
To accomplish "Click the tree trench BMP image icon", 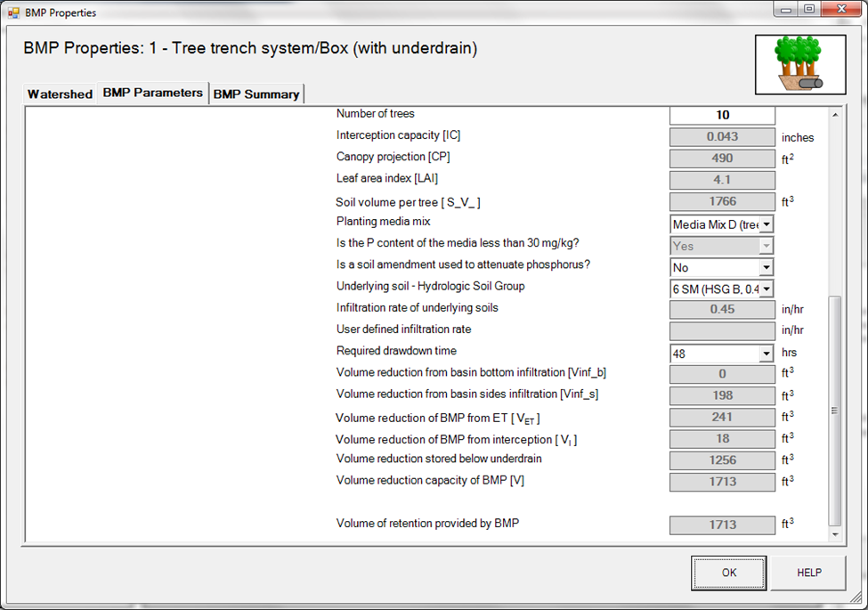I will (x=799, y=65).
